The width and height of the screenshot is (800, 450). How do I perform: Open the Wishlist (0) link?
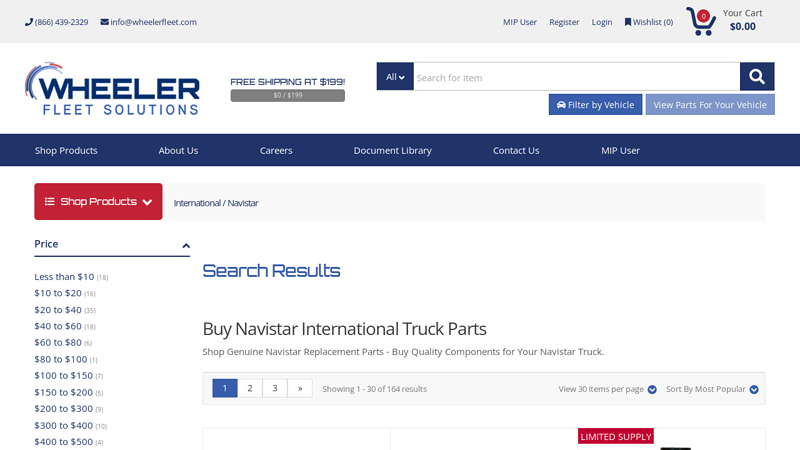(649, 22)
